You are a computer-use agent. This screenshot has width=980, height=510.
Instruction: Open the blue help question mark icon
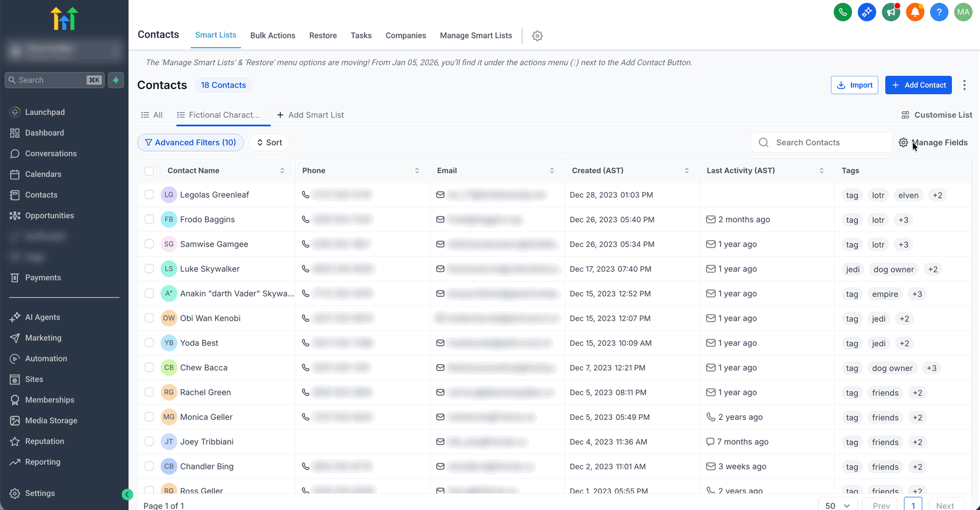click(x=939, y=12)
